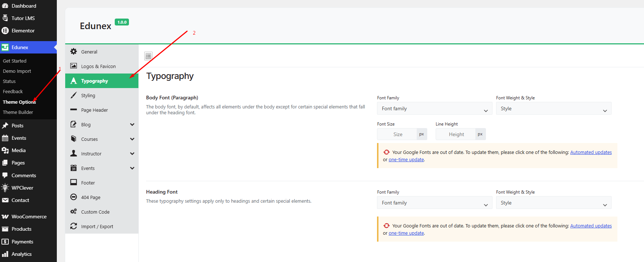
Task: Expand the Instructor options section
Action: [132, 154]
